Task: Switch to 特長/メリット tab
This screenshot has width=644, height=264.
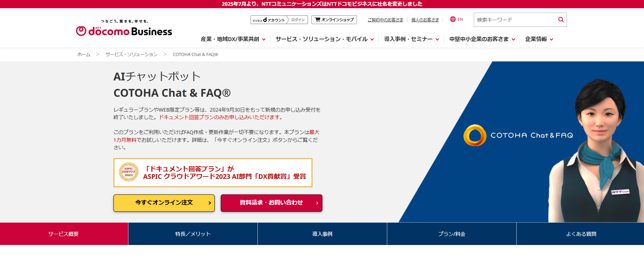Action: [193, 234]
